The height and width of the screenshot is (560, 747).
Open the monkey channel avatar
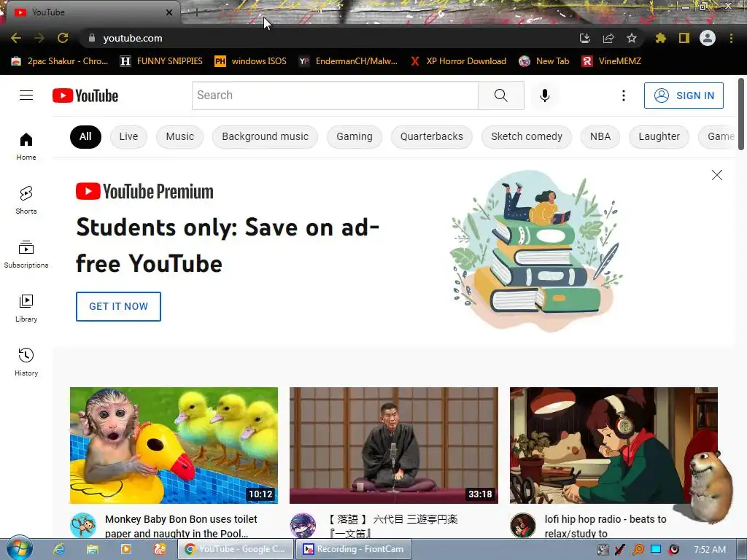[x=83, y=525]
